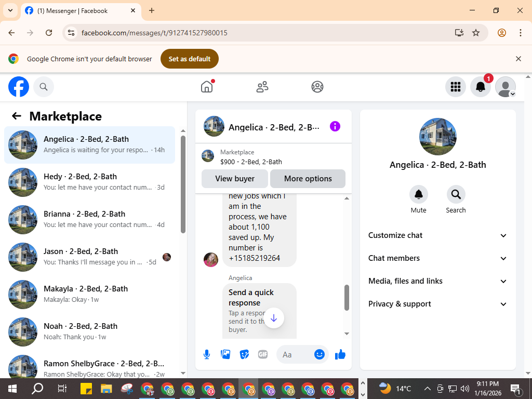Image resolution: width=532 pixels, height=399 pixels.
Task: Expand Customize chat section
Action: [437, 235]
